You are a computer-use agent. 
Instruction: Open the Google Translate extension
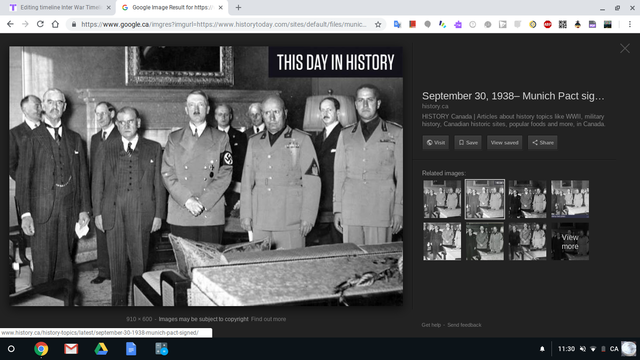397,24
